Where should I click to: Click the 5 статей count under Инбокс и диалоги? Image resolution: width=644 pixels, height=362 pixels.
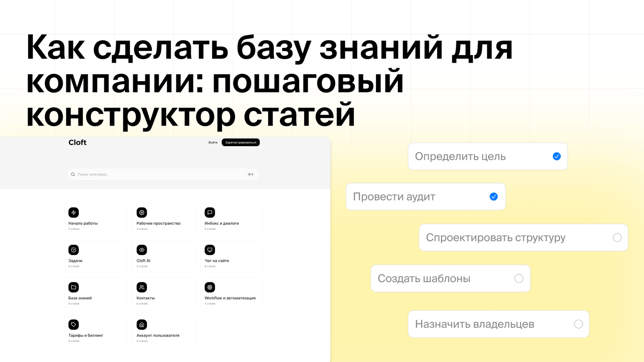pyautogui.click(x=210, y=229)
